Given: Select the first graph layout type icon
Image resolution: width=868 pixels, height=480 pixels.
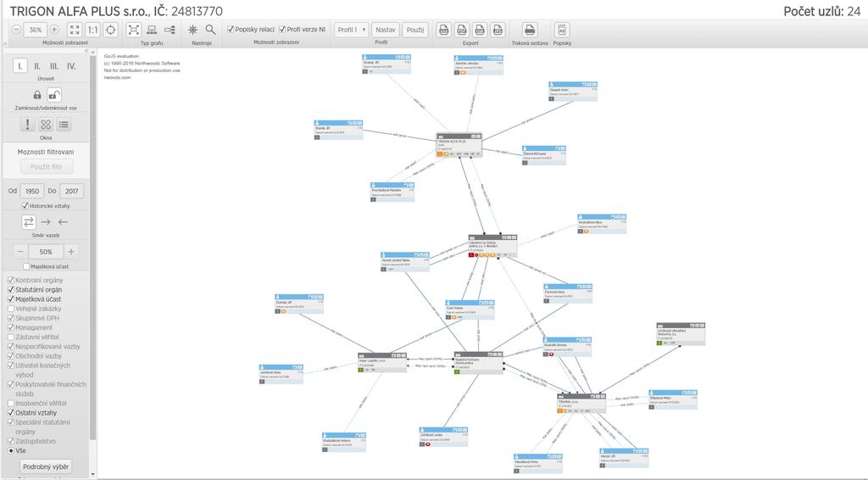Looking at the screenshot, I should click(x=133, y=30).
